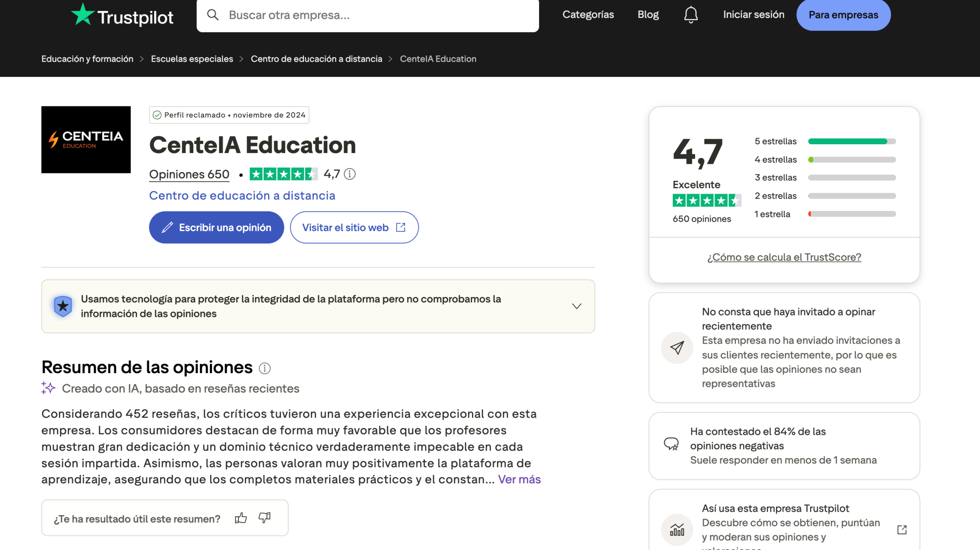Go to Escuelas especiales breadcrumb
Screen dimensions: 980x550
pyautogui.click(x=192, y=59)
